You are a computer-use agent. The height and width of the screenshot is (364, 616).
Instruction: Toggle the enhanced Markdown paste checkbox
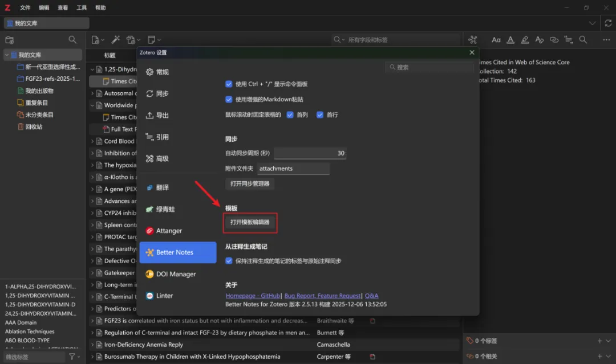229,99
